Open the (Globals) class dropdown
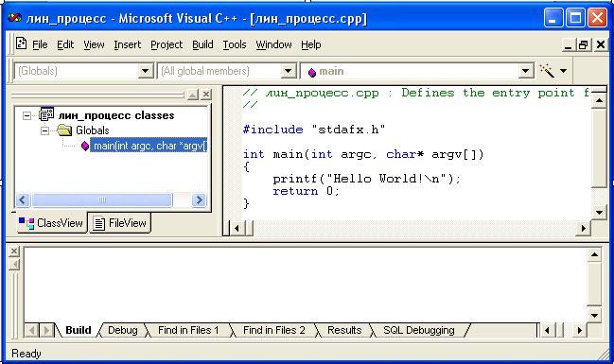Viewport: 614px width, 364px height. [x=146, y=71]
